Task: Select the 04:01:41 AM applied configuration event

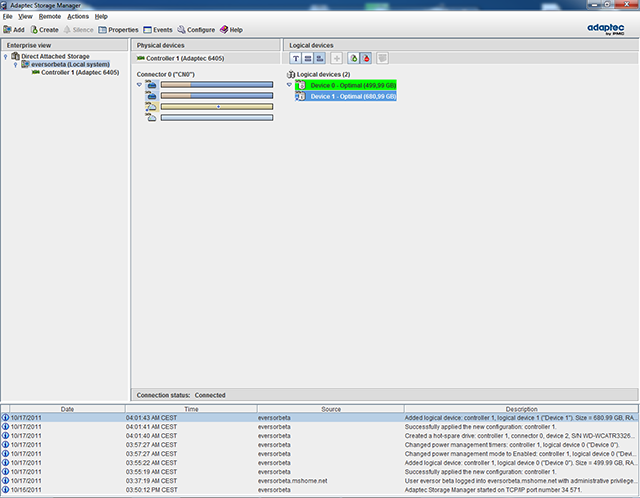Action: [320, 427]
